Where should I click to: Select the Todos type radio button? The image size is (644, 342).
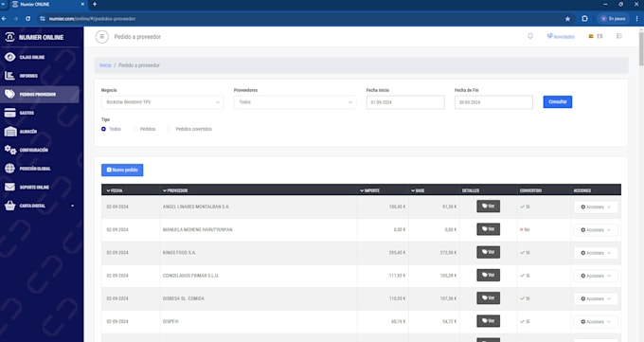click(x=103, y=129)
